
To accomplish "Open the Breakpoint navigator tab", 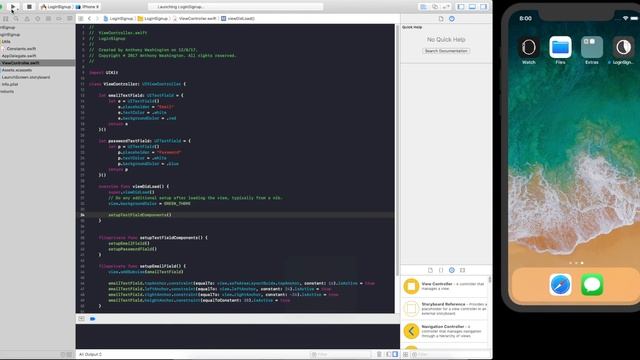I will [x=59, y=19].
